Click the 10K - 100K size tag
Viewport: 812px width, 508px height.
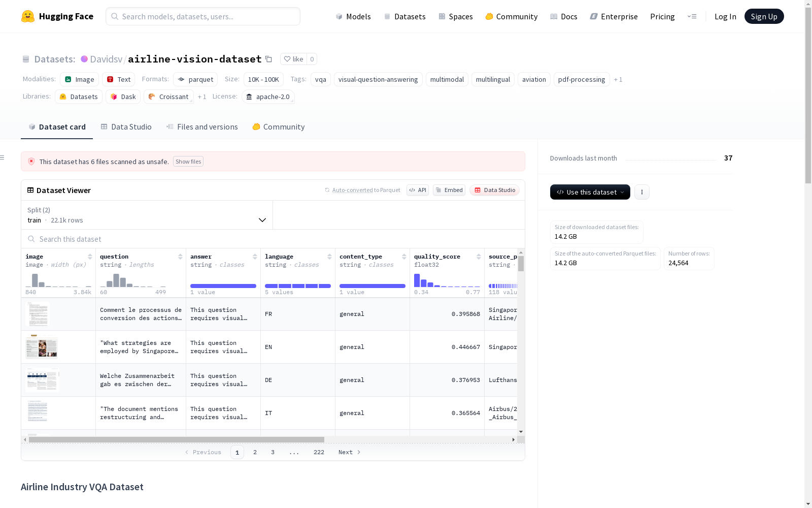tap(263, 79)
